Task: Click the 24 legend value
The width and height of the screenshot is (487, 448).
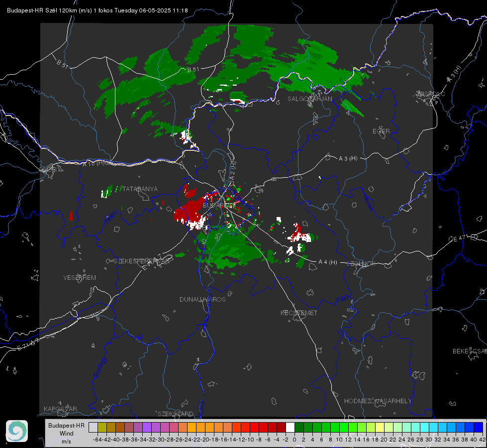Action: (402, 440)
